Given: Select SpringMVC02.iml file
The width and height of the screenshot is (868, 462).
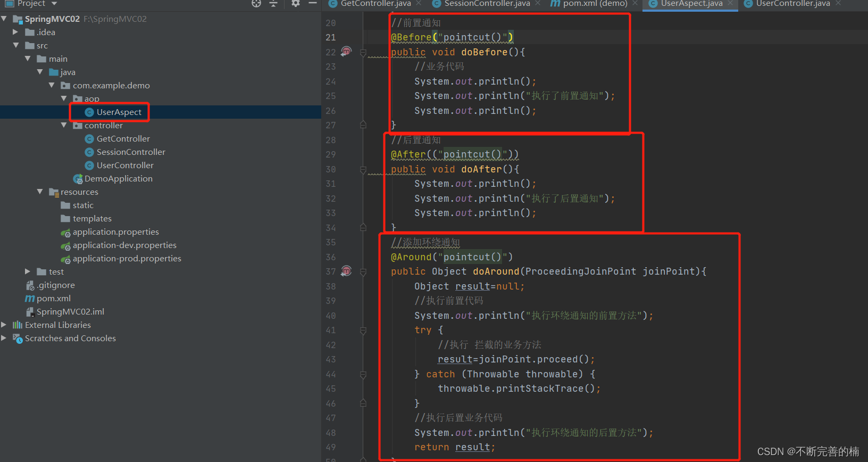Looking at the screenshot, I should (70, 311).
